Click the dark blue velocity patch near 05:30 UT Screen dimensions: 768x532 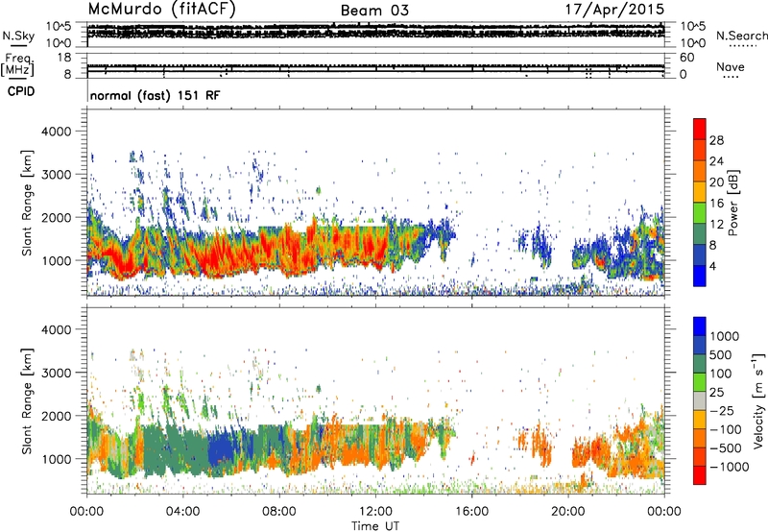point(222,448)
